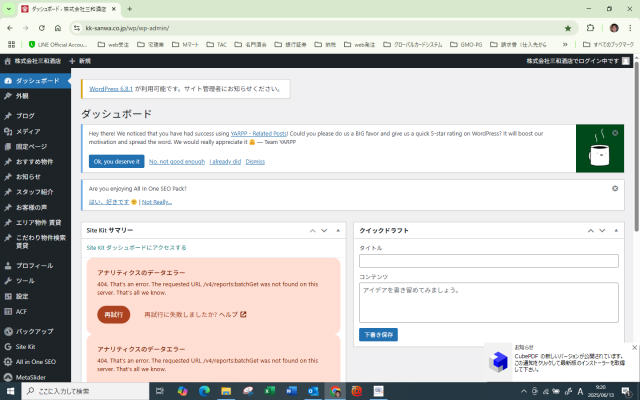The height and width of the screenshot is (400, 640).
Task: Open the apps grid icon in bookmarks bar
Action: 11,44
